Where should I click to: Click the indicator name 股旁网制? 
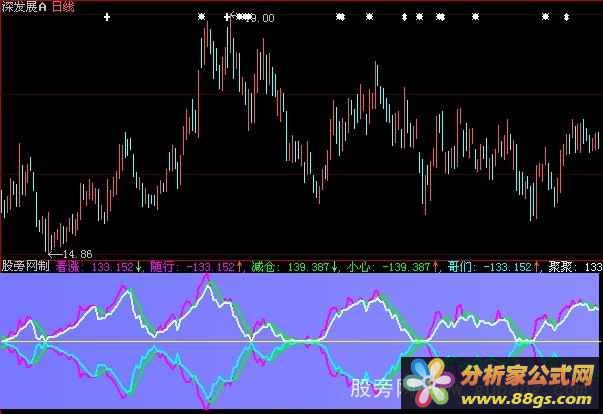(x=25, y=266)
